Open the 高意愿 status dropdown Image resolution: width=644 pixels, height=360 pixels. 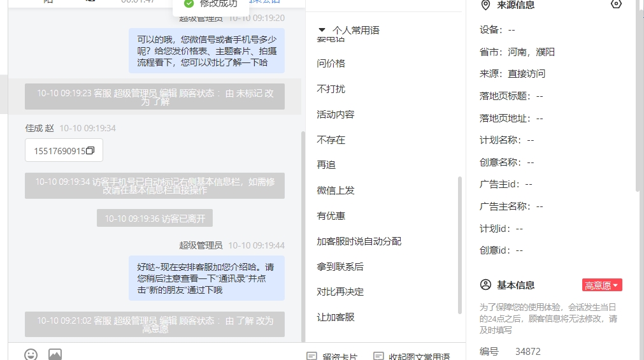602,285
